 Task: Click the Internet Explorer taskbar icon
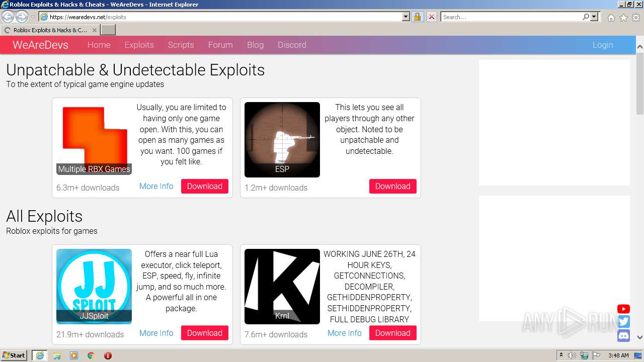pyautogui.click(x=39, y=355)
